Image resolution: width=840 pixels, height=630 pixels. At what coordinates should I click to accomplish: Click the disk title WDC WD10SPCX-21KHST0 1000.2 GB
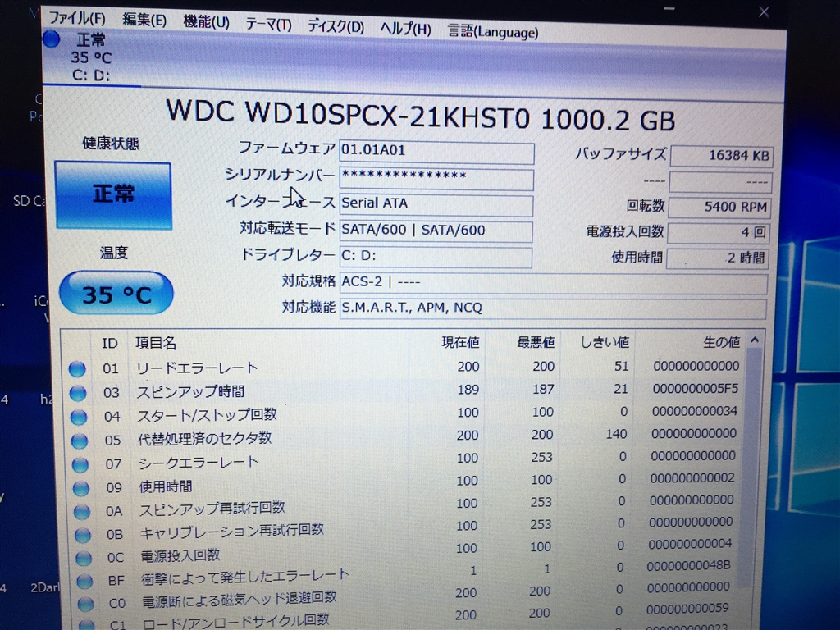click(x=421, y=114)
